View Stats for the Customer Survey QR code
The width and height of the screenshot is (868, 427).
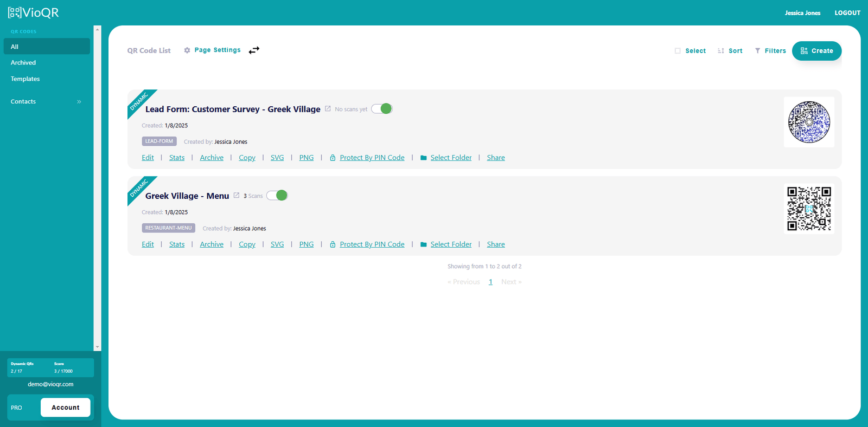tap(177, 158)
